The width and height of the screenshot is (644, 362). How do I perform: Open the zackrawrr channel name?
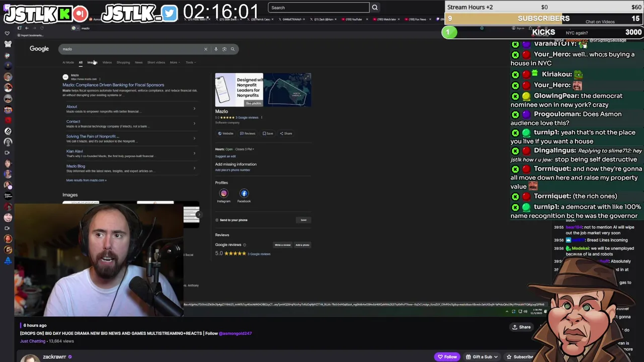(x=54, y=356)
